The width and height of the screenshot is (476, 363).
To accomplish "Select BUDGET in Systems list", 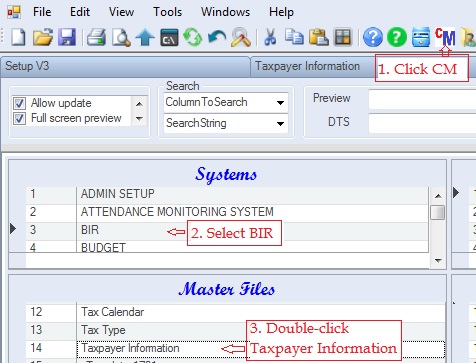I will [x=252, y=247].
